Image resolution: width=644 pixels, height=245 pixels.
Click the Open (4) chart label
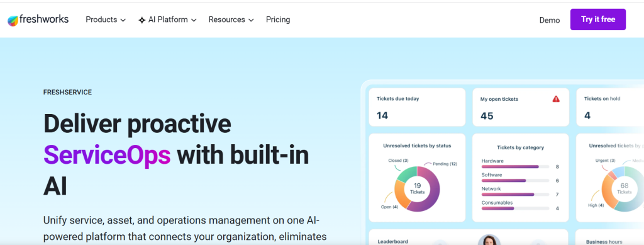coord(390,207)
